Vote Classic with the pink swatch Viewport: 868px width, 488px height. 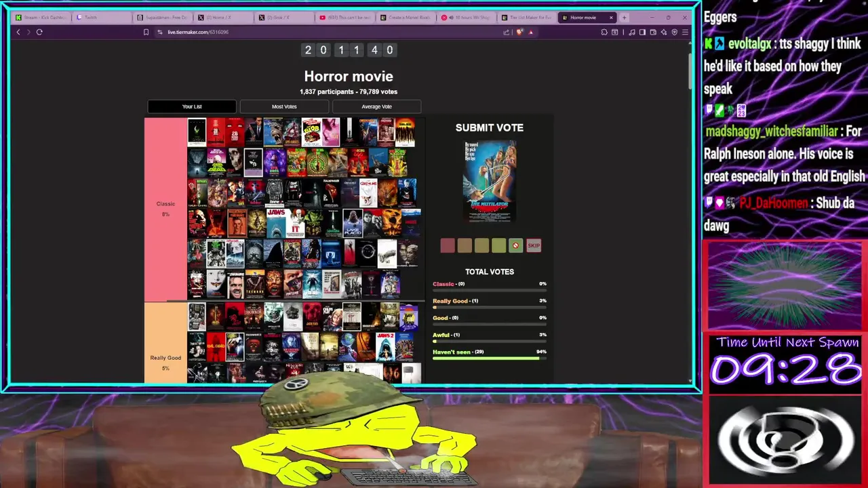point(448,245)
